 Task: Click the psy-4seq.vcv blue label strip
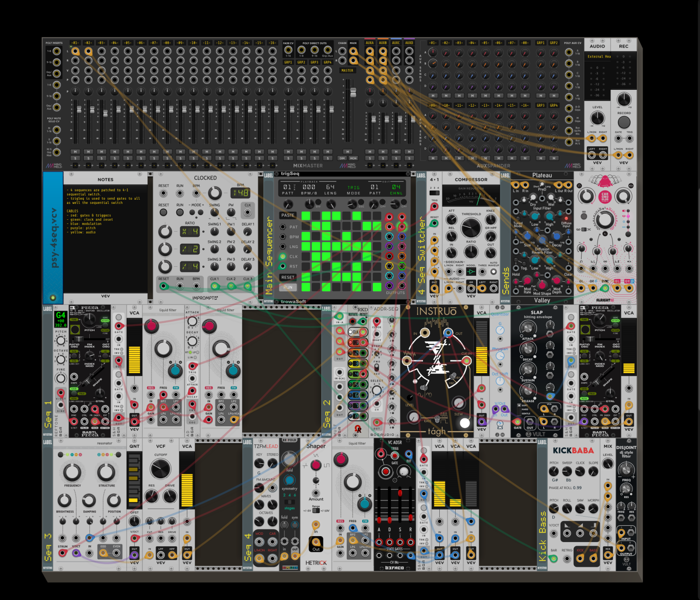[53, 237]
